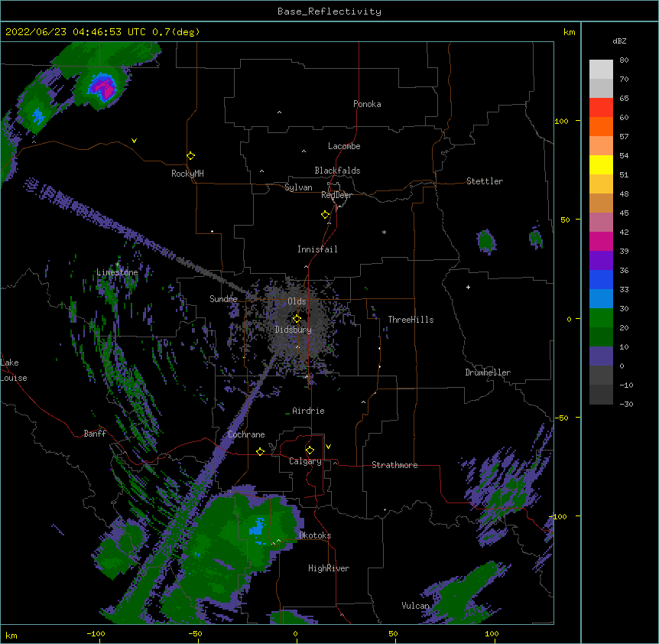Click the Base_Reflectivity title
This screenshot has width=659, height=644.
tap(329, 11)
